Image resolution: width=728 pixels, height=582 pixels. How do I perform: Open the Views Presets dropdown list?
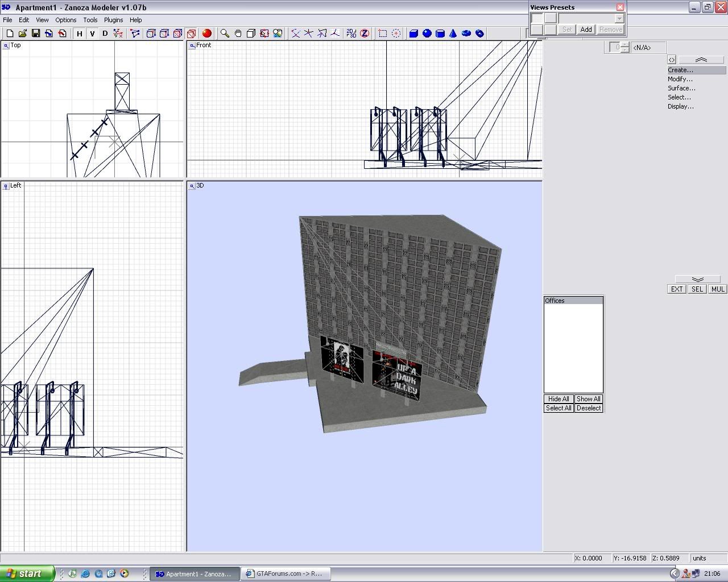[x=619, y=19]
